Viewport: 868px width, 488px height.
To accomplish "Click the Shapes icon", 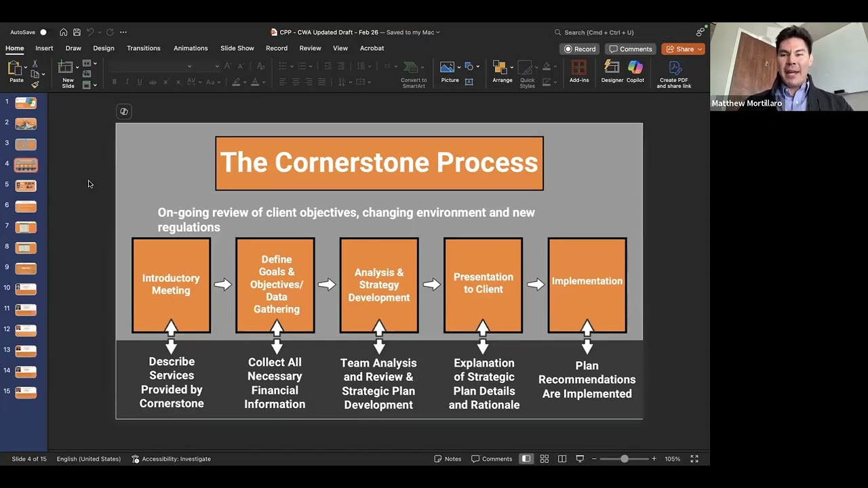I will [469, 66].
